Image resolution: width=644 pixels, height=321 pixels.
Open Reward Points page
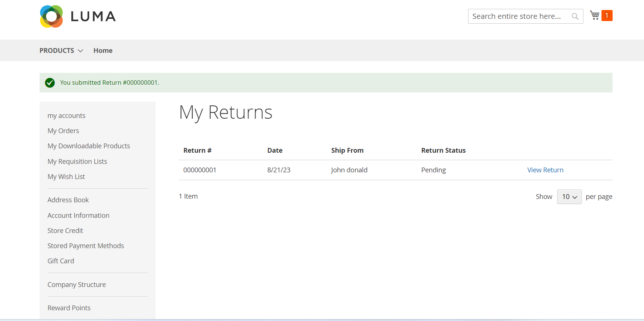click(69, 308)
